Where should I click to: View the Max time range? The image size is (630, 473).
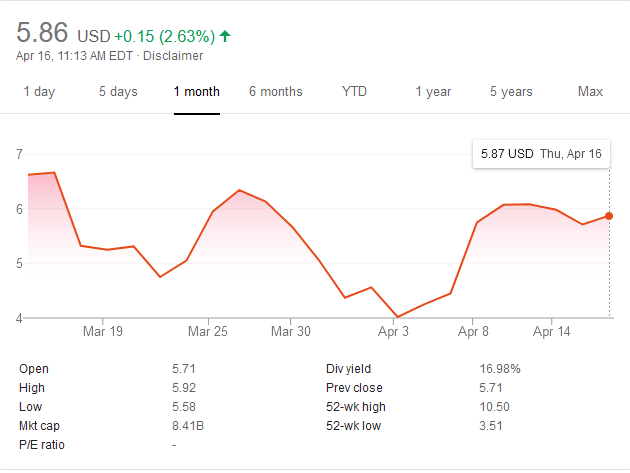(590, 92)
